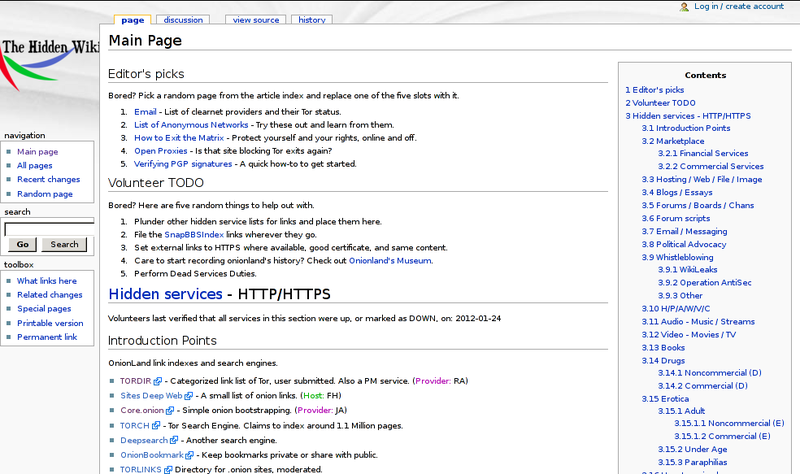Focus the wiki search input field
800x474 pixels.
click(49, 229)
